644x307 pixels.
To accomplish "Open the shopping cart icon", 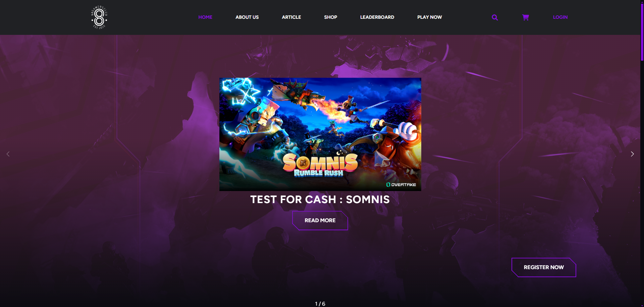I will click(x=526, y=17).
